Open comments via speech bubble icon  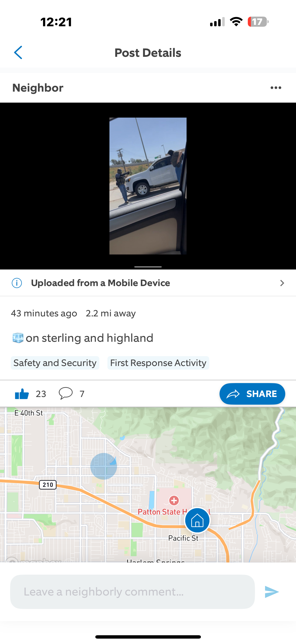pyautogui.click(x=66, y=393)
